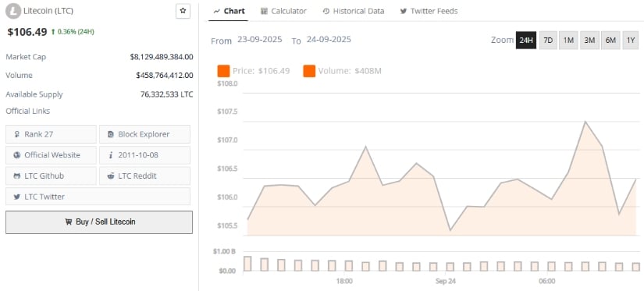The image size is (644, 291).
Task: Open the LTC Reddit link
Action: point(144,176)
